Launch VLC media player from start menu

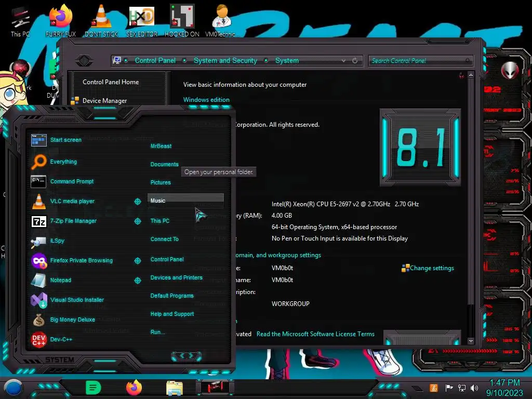click(x=38, y=201)
